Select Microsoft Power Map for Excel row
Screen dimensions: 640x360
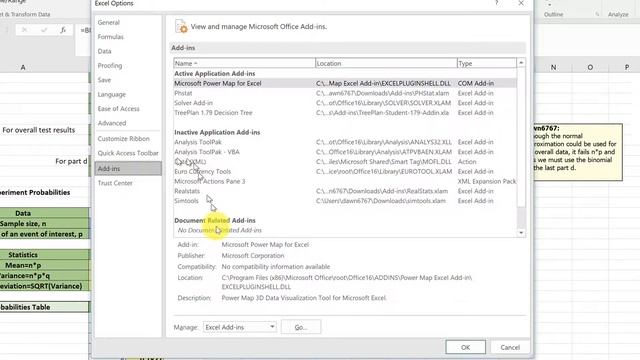345,83
